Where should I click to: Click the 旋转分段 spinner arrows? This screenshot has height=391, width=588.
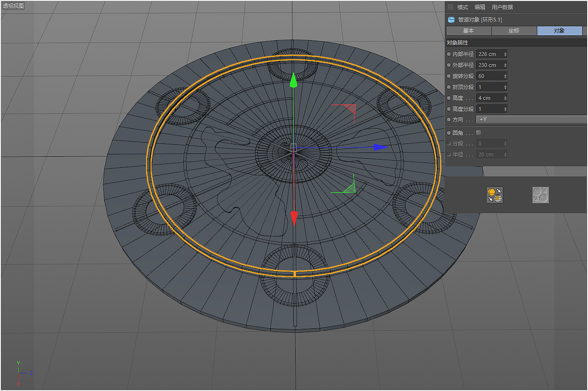coord(505,76)
